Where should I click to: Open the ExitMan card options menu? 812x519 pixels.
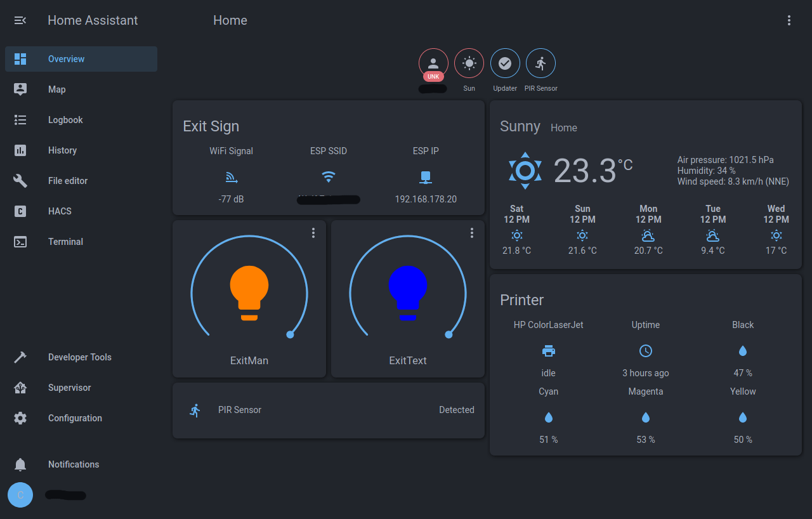[313, 233]
